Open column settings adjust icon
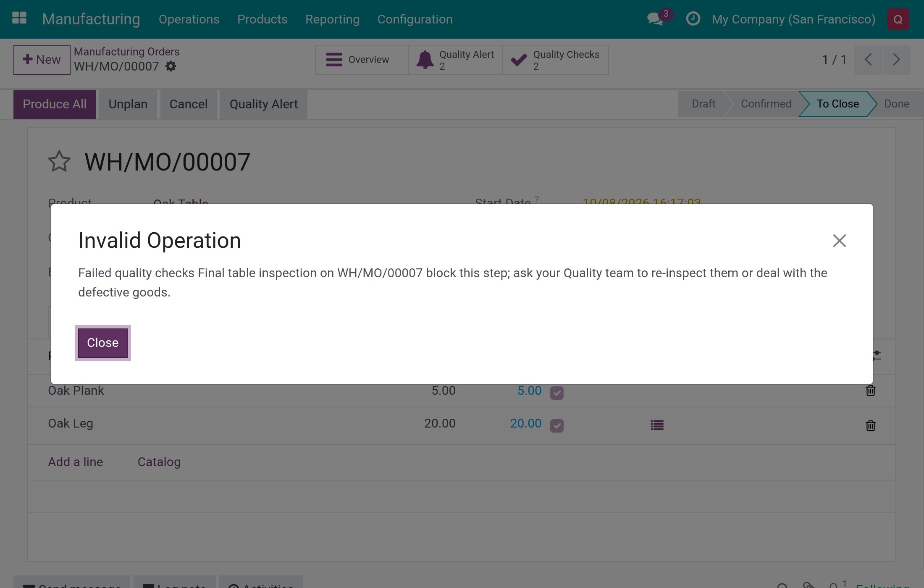 tap(876, 356)
